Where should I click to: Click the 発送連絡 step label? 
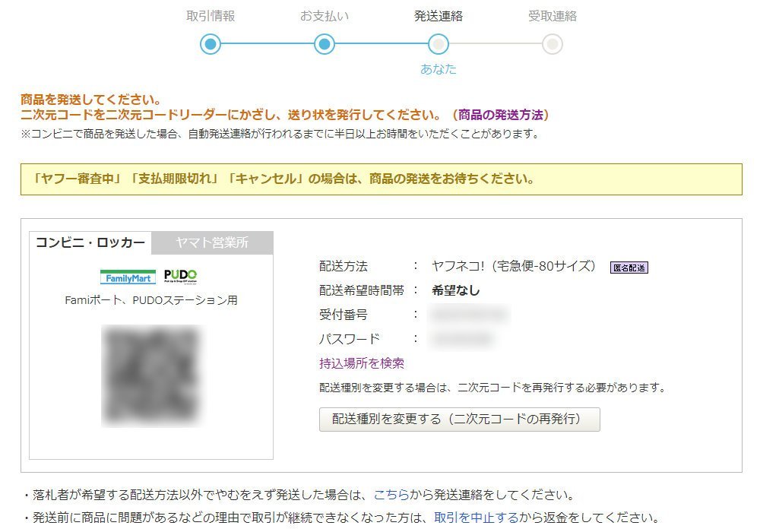[439, 16]
